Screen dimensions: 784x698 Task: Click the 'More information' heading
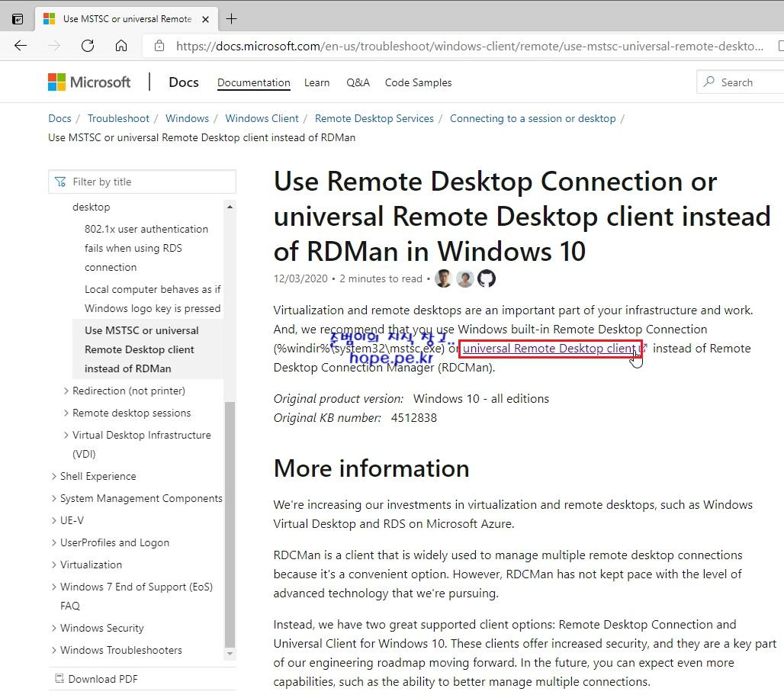pyautogui.click(x=371, y=468)
